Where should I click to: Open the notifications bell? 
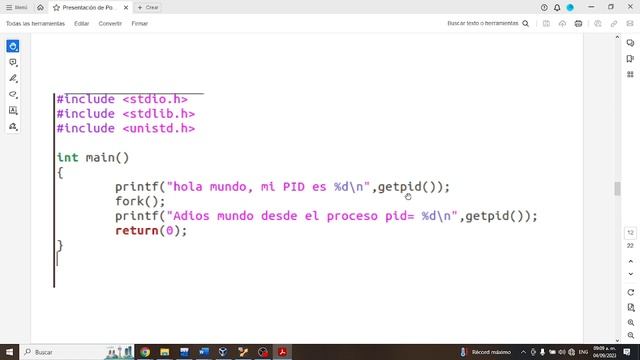(557, 7)
